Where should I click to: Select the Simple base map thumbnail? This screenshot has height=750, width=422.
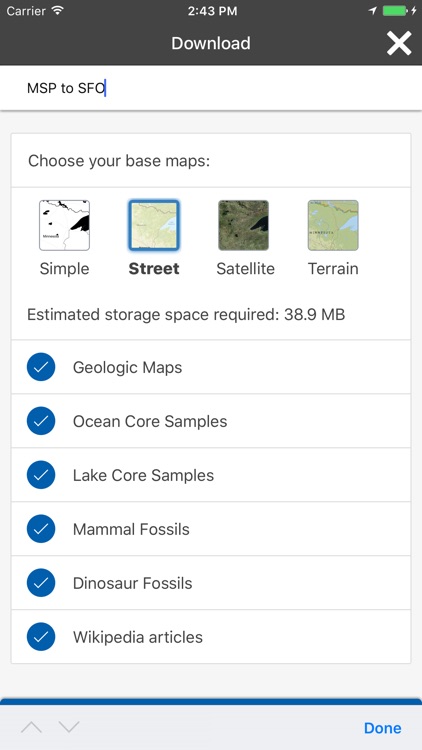(65, 225)
